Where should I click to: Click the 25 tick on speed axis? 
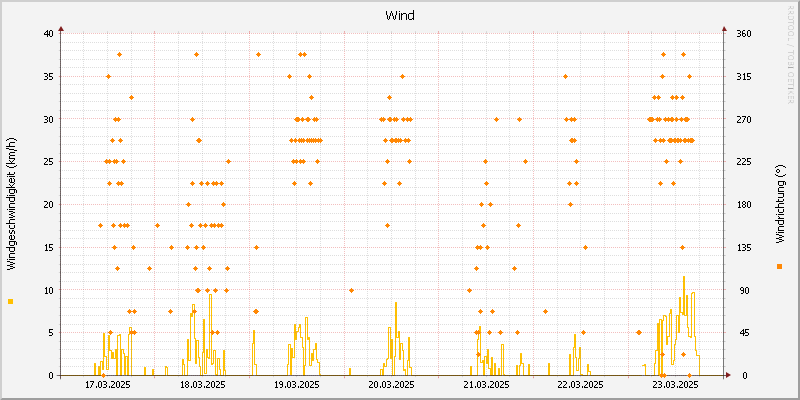pos(48,161)
